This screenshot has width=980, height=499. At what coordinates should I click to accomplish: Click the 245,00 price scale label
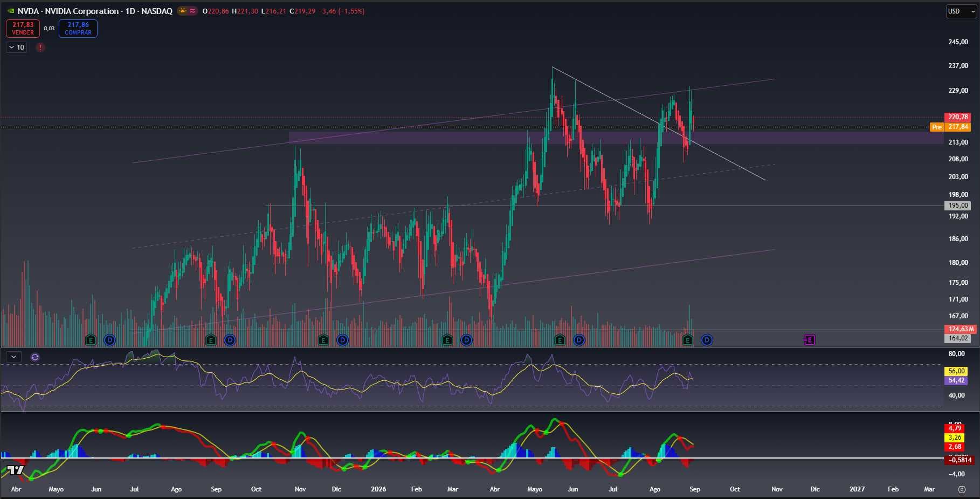[x=958, y=42]
